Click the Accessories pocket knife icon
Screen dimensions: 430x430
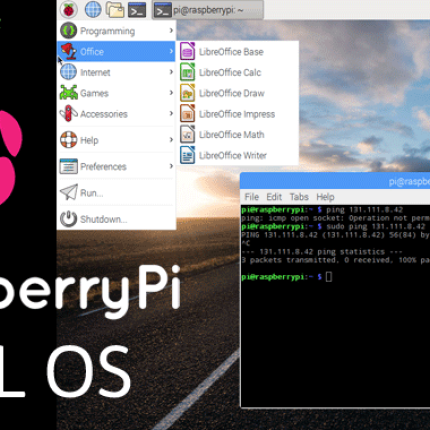coord(68,113)
